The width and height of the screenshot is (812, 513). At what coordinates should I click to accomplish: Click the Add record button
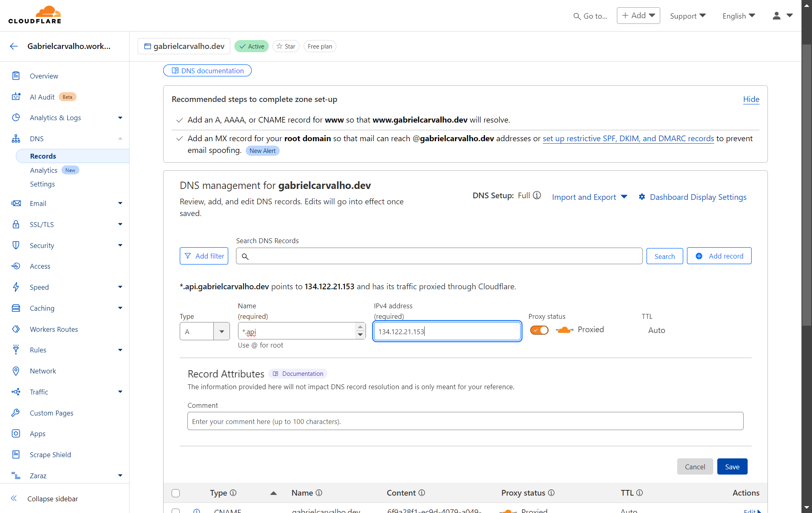pyautogui.click(x=719, y=256)
